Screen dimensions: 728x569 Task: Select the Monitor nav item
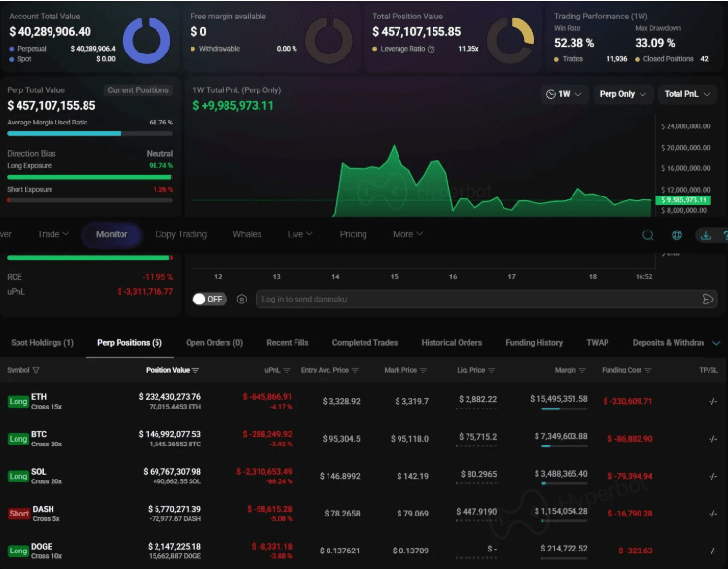112,234
